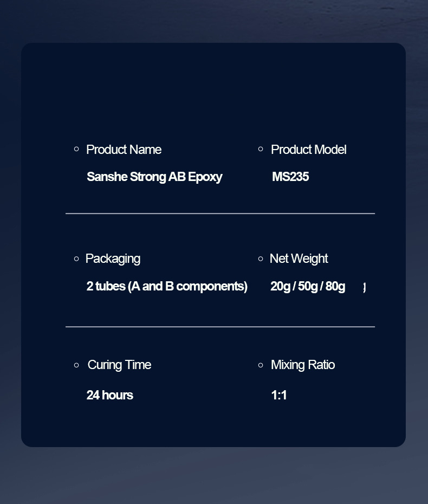Click the Net Weight label

[299, 259]
